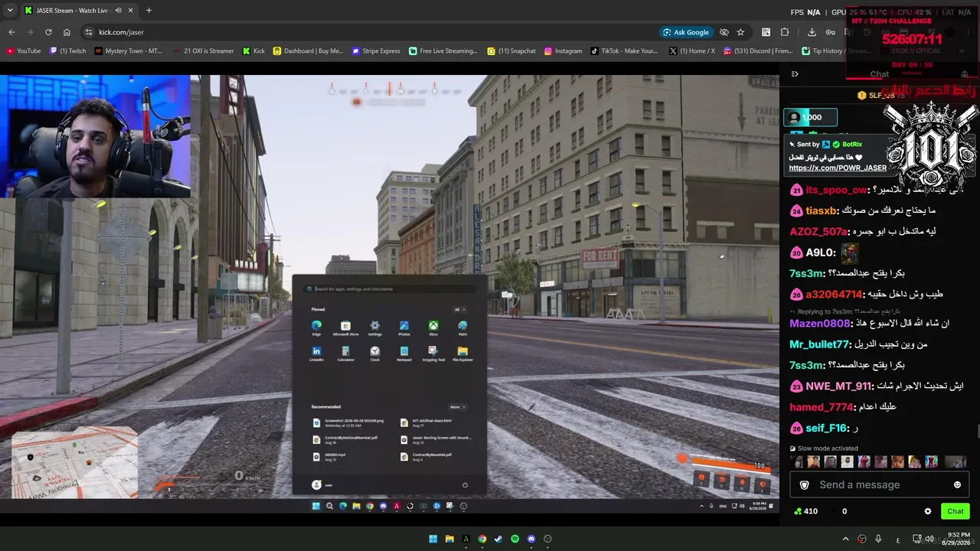Screen dimensions: 980x551
Task: Open the Discord Friends bookmark
Action: coord(759,51)
